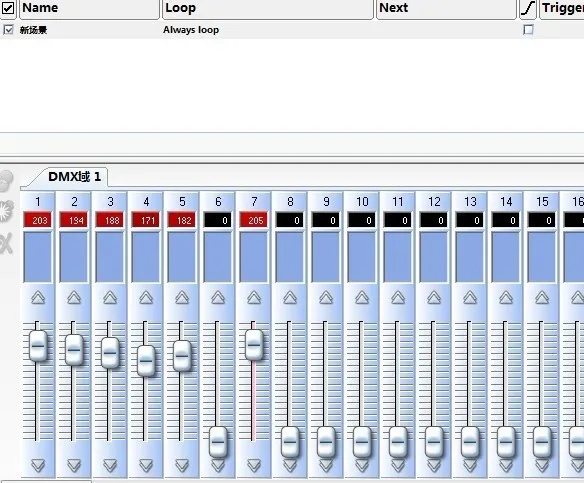This screenshot has width=584, height=483.
Task: Click channel 12 slider handle
Action: 434,442
